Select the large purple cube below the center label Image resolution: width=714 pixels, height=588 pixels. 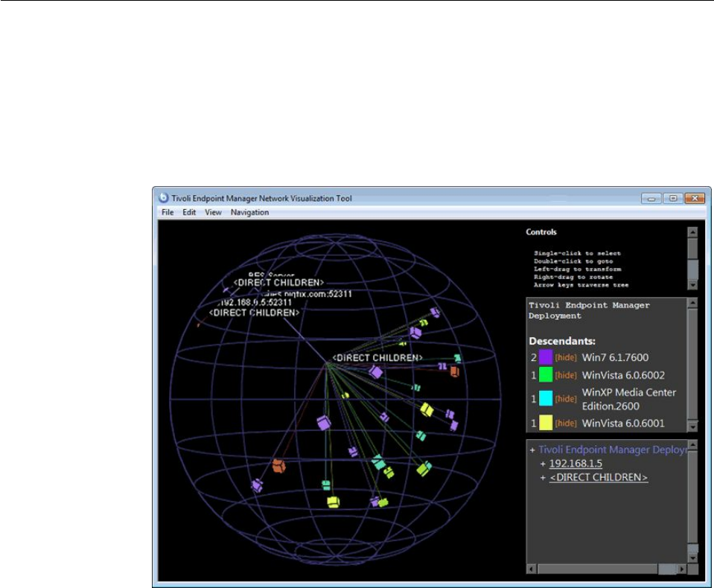coord(324,423)
